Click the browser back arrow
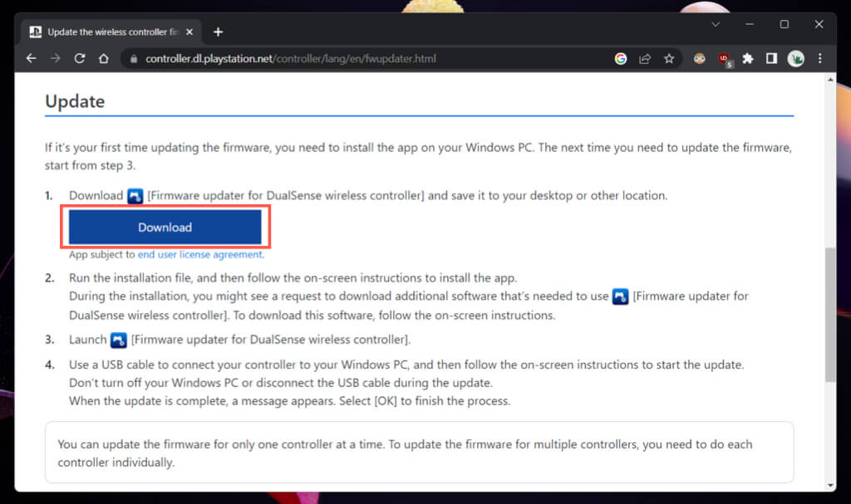851x504 pixels. tap(32, 59)
